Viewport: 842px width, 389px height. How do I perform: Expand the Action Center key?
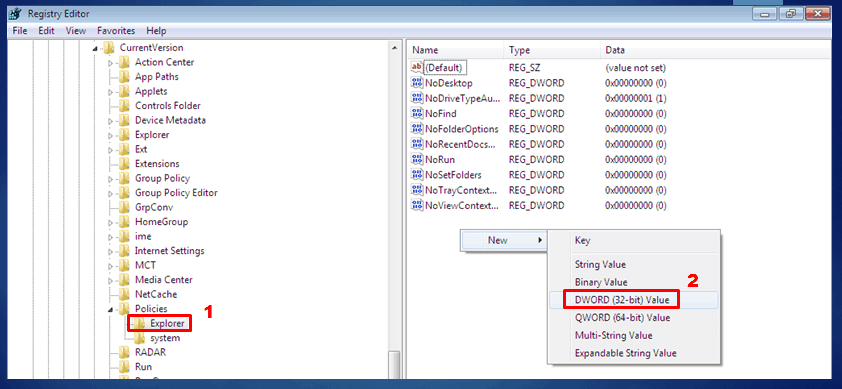pyautogui.click(x=111, y=63)
